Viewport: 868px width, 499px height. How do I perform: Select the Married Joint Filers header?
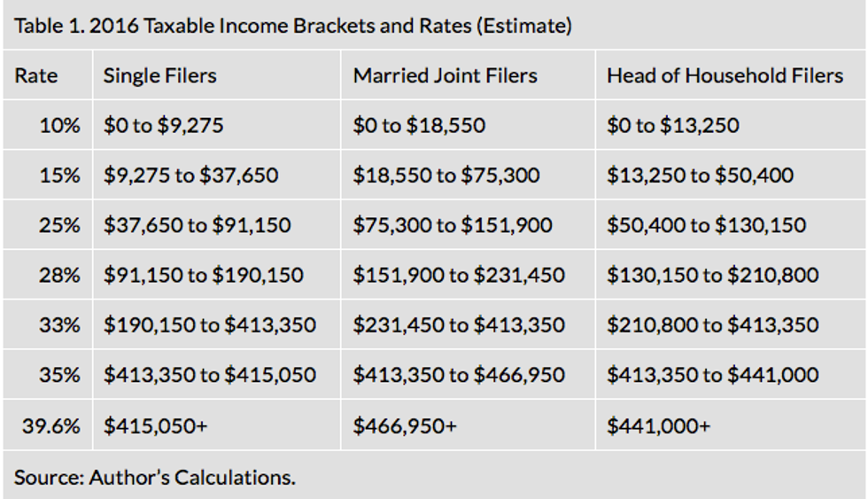(445, 75)
